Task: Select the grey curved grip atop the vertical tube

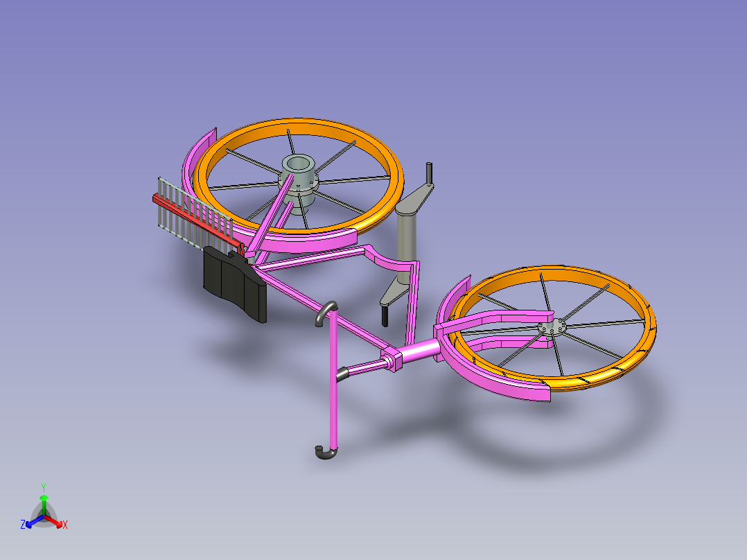Action: click(x=326, y=313)
